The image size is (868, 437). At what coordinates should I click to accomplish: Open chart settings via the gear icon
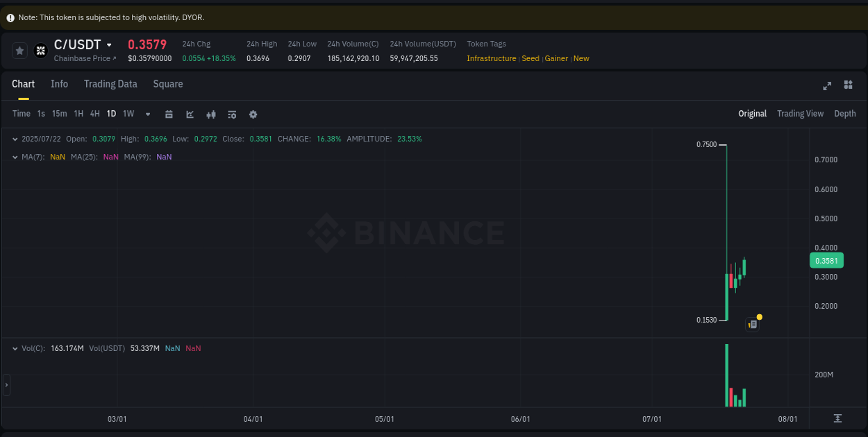[253, 114]
